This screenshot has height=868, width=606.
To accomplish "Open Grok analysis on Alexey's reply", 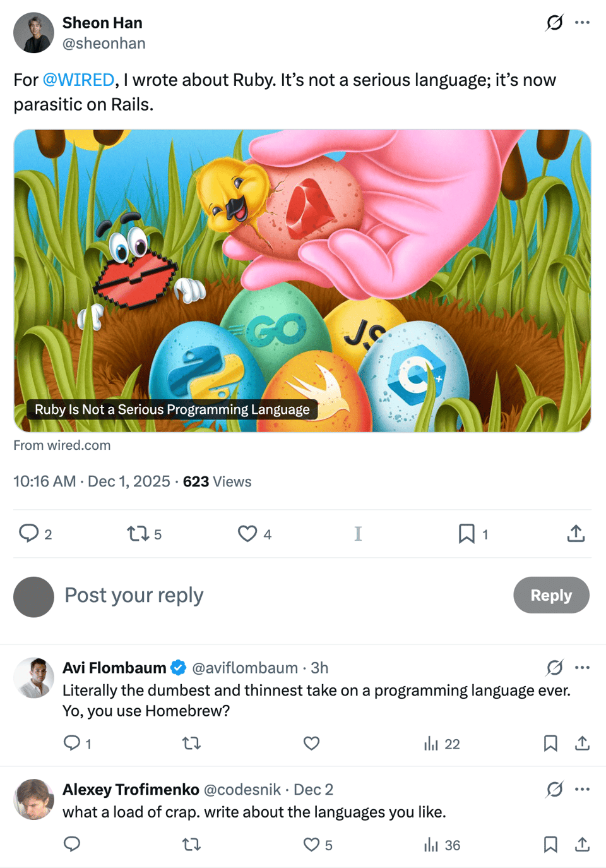I will point(554,790).
